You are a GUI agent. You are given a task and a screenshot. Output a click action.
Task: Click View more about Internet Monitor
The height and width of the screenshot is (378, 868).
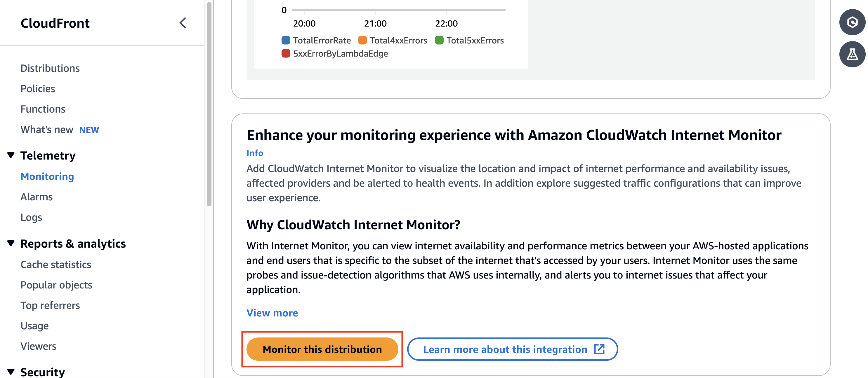point(272,313)
